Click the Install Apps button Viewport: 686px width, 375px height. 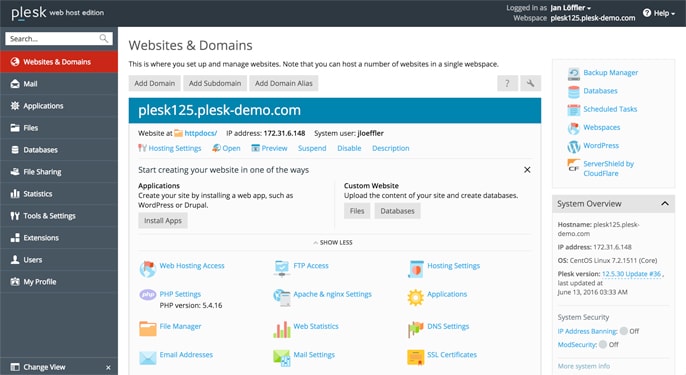click(x=163, y=221)
